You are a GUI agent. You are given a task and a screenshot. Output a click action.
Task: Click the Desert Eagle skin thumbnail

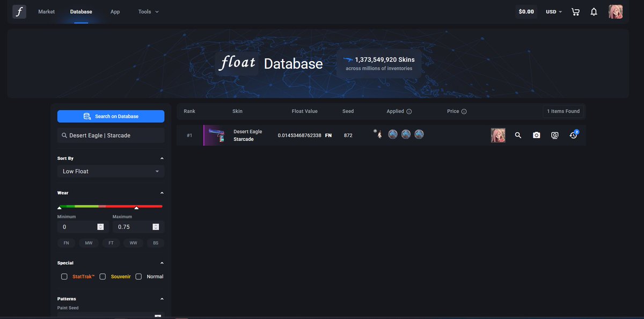[x=216, y=135]
